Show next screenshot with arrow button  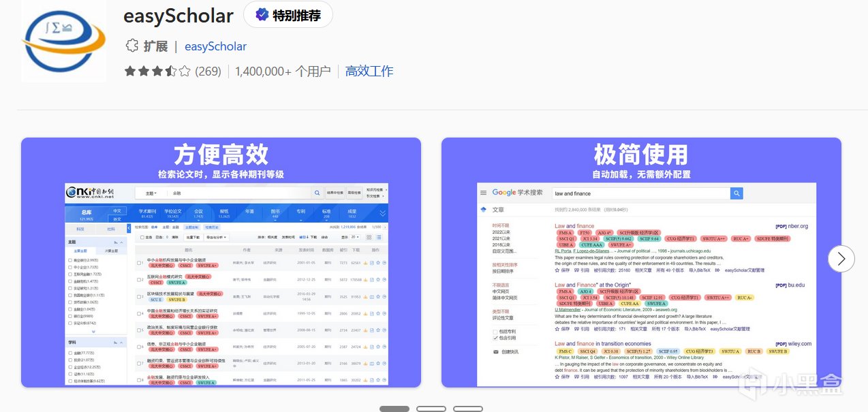[841, 259]
